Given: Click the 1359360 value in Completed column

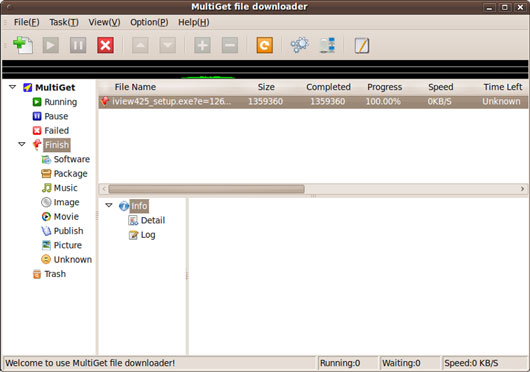Looking at the screenshot, I should [328, 101].
